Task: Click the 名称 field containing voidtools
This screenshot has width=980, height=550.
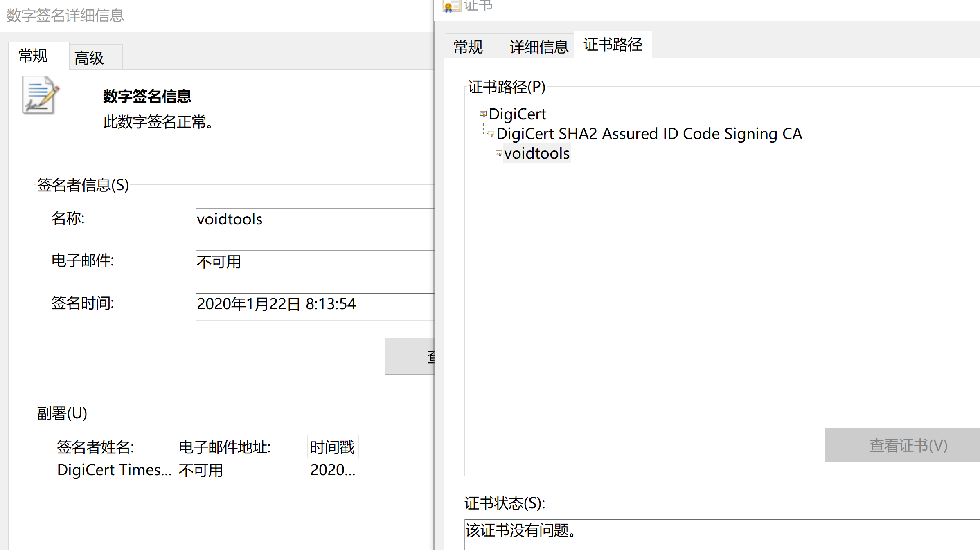Action: pyautogui.click(x=314, y=222)
